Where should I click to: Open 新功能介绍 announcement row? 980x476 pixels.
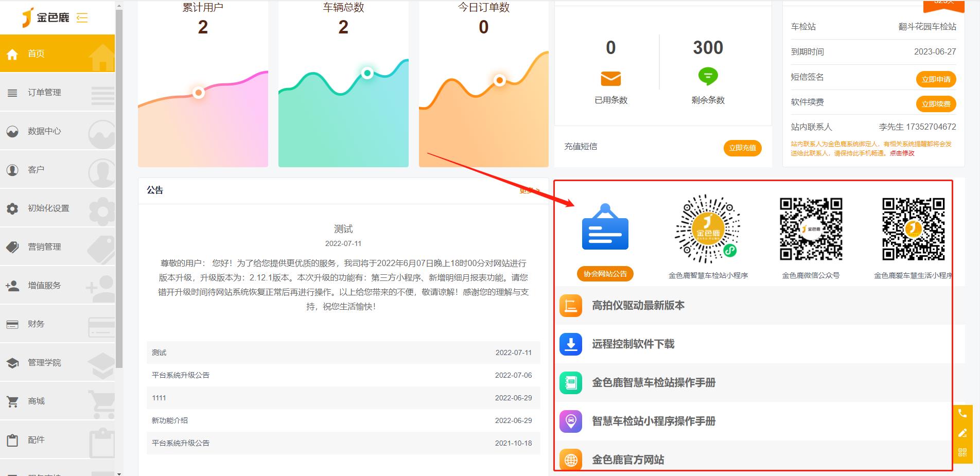343,420
